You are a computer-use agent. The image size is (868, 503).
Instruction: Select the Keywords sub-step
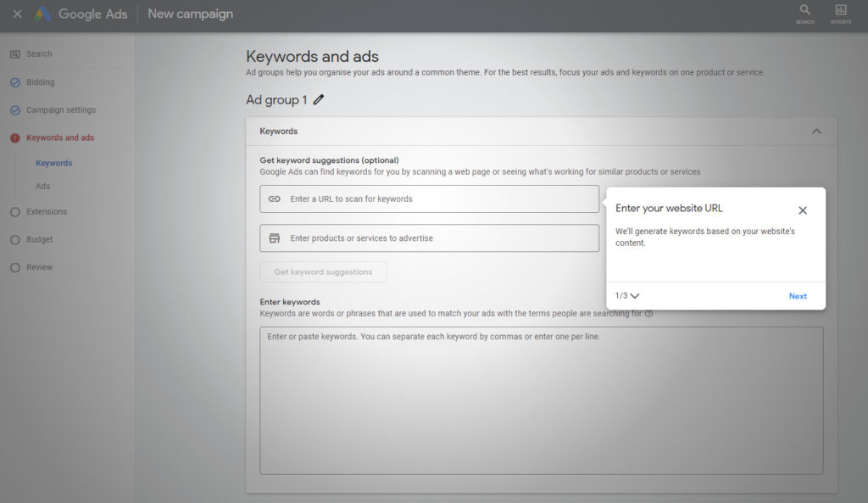pyautogui.click(x=53, y=163)
